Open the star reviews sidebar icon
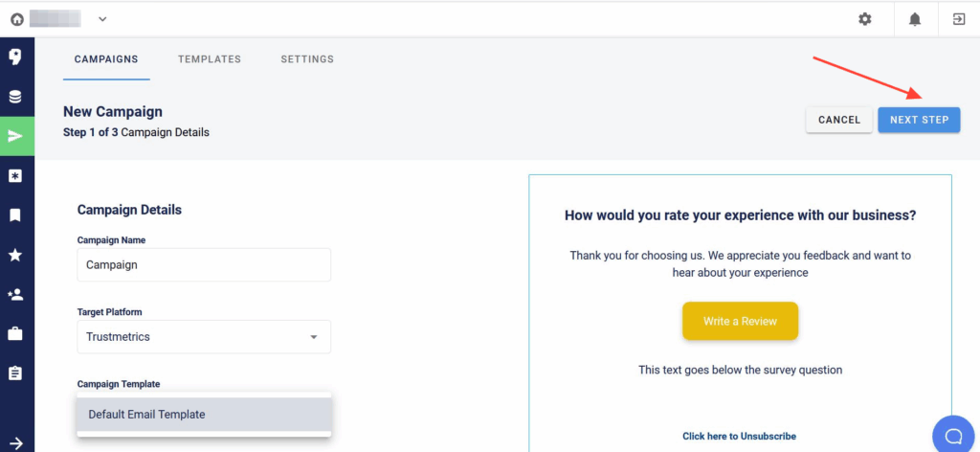Screen dimensions: 980x452 pos(15,255)
